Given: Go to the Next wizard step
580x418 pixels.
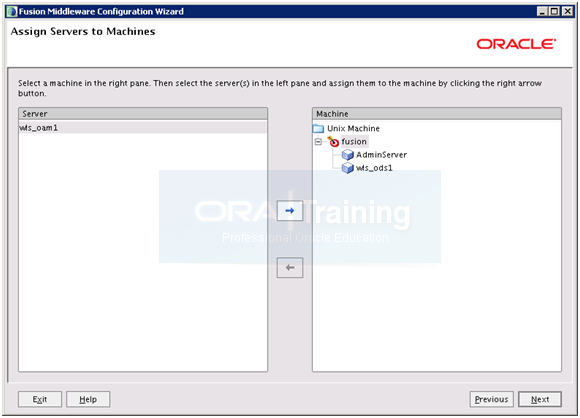Looking at the screenshot, I should [x=540, y=399].
